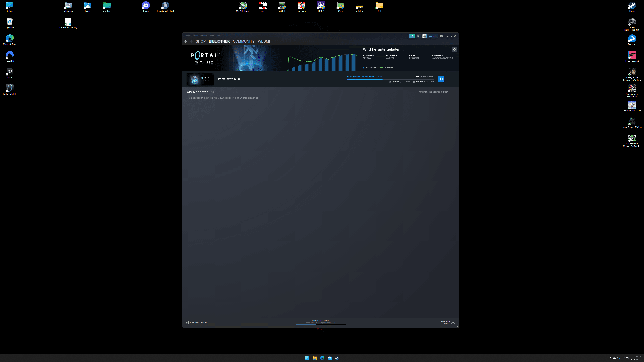644x362 pixels.
Task: Open TIDAL desktop icon
Action: pyautogui.click(x=10, y=73)
